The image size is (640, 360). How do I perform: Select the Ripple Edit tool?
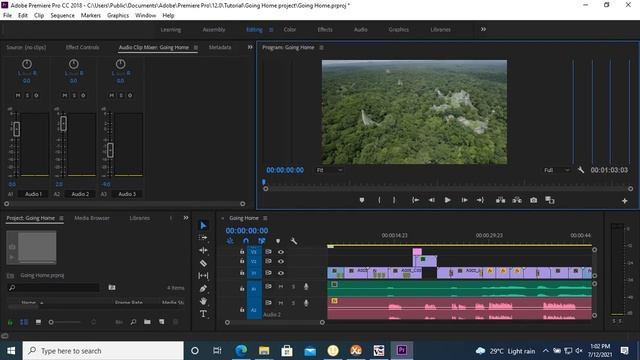[203, 250]
